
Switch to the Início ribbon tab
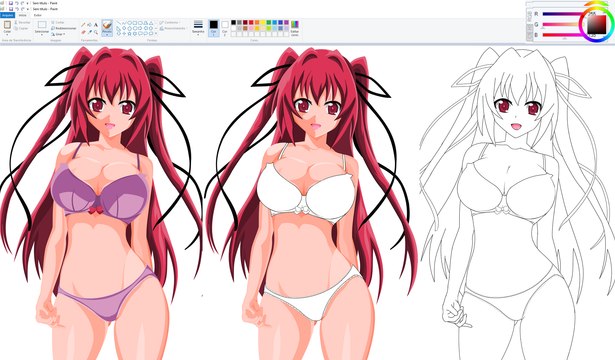(23, 15)
